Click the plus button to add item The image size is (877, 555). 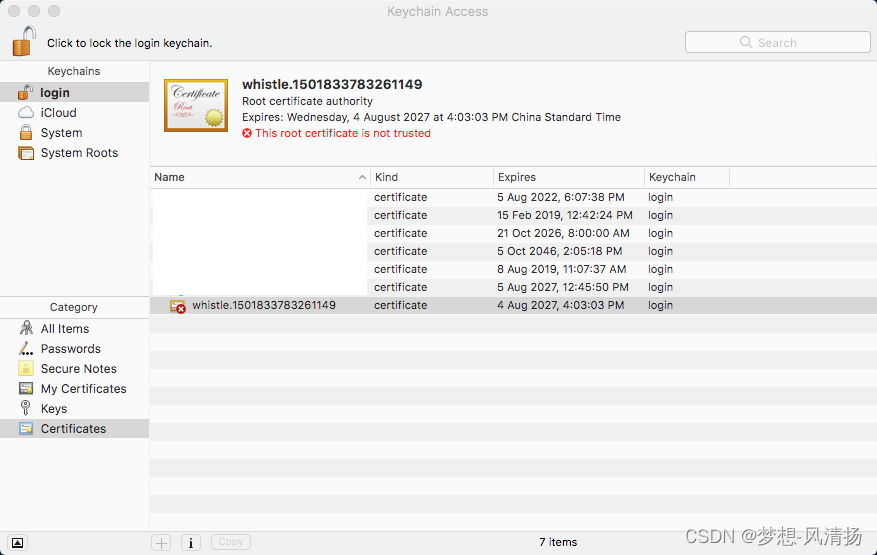pyautogui.click(x=162, y=542)
